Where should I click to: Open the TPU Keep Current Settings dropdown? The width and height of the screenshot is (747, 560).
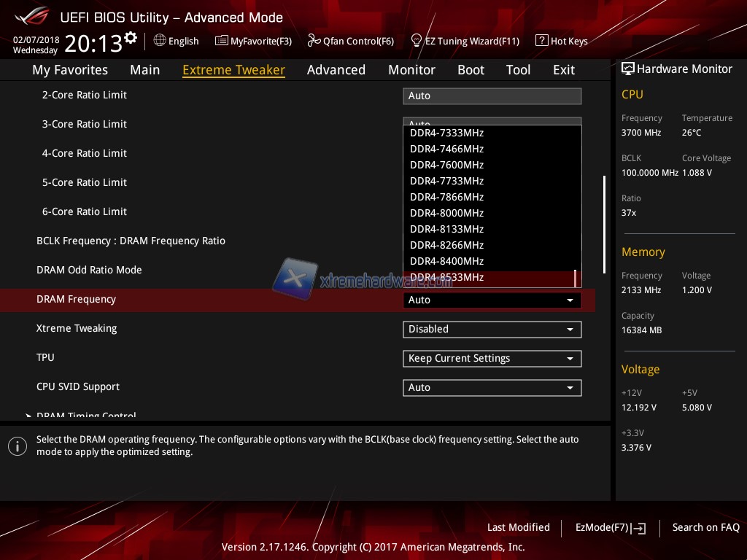click(492, 358)
